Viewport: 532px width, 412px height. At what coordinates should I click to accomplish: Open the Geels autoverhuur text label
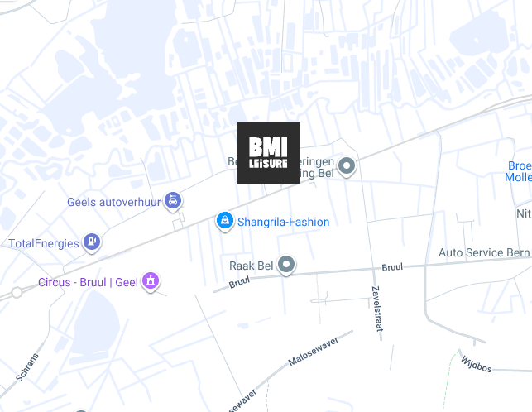(x=113, y=202)
